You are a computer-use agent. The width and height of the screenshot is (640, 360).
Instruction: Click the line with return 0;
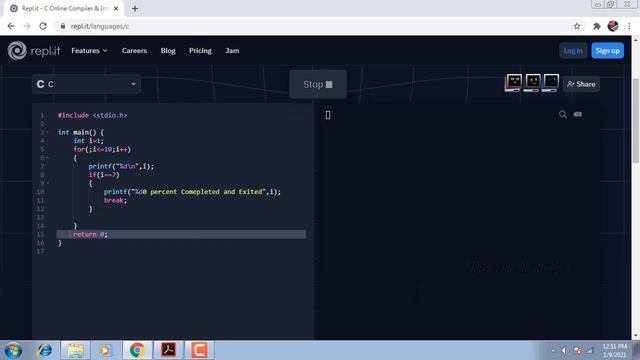181,234
